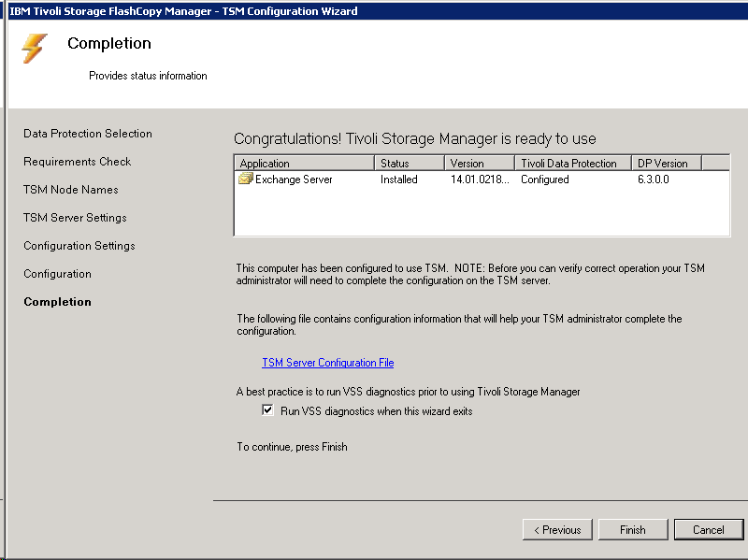Click the Exchange Server envelope icon
Viewport: 748px width, 560px height.
(246, 179)
